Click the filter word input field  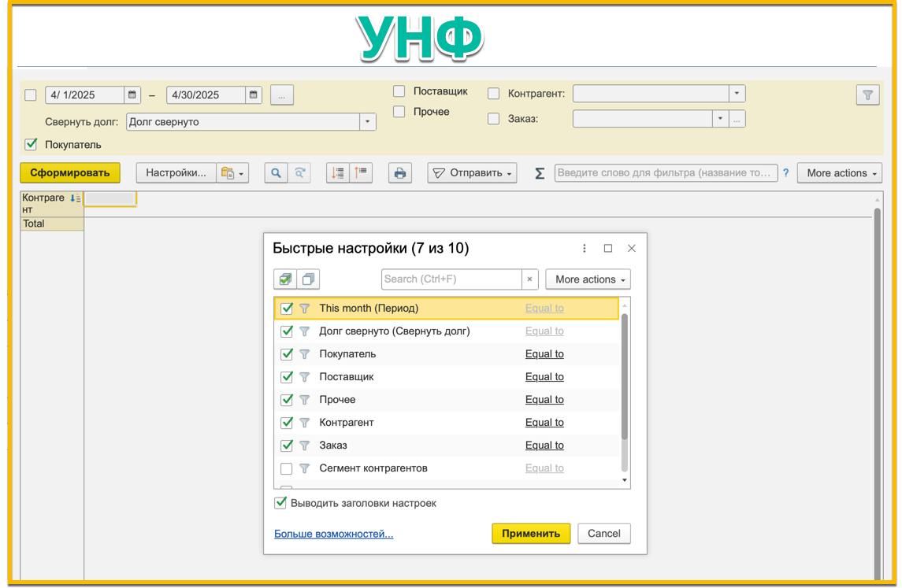666,173
